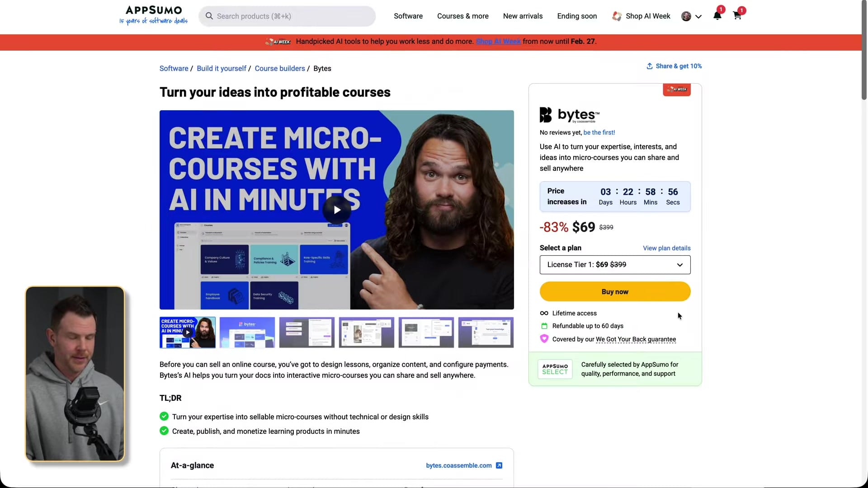
Task: Open We Got Your Back guarantee link
Action: click(636, 339)
